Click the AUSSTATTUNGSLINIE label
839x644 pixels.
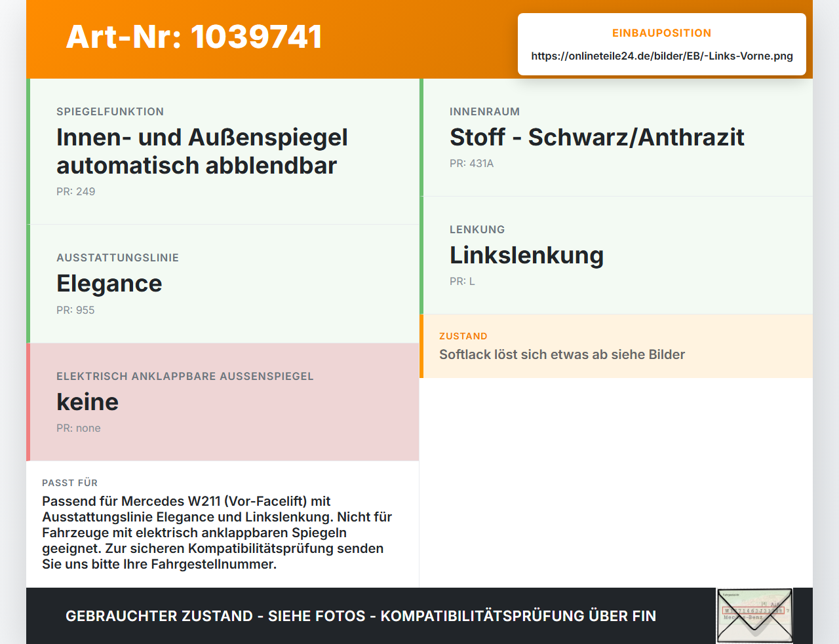pos(117,257)
